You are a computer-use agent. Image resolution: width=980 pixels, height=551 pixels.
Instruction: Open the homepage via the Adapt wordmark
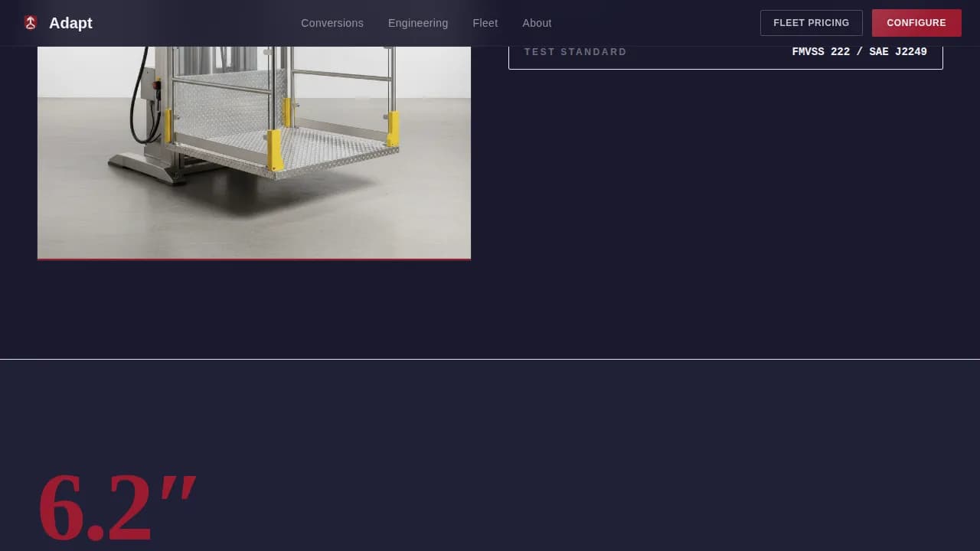[x=70, y=23]
